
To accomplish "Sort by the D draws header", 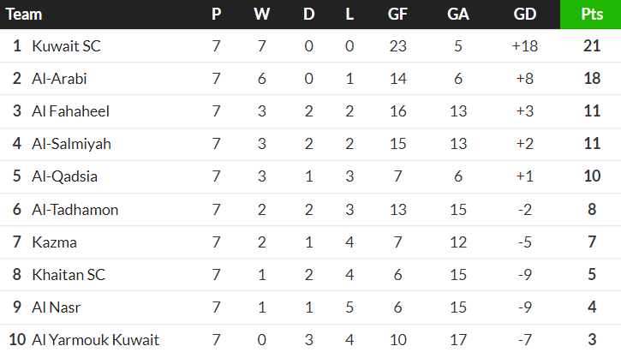I will click(x=308, y=15).
